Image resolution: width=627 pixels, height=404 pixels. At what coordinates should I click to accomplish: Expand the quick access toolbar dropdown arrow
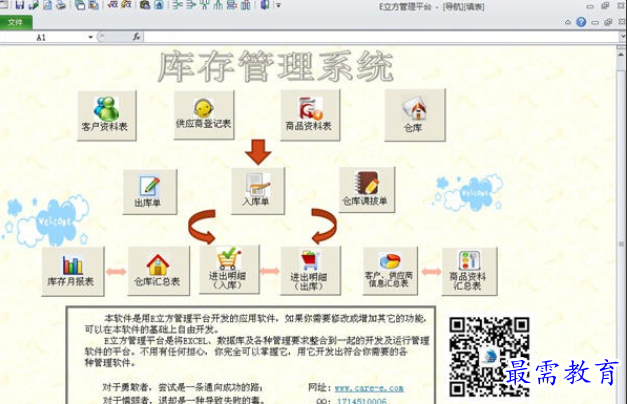coord(279,6)
